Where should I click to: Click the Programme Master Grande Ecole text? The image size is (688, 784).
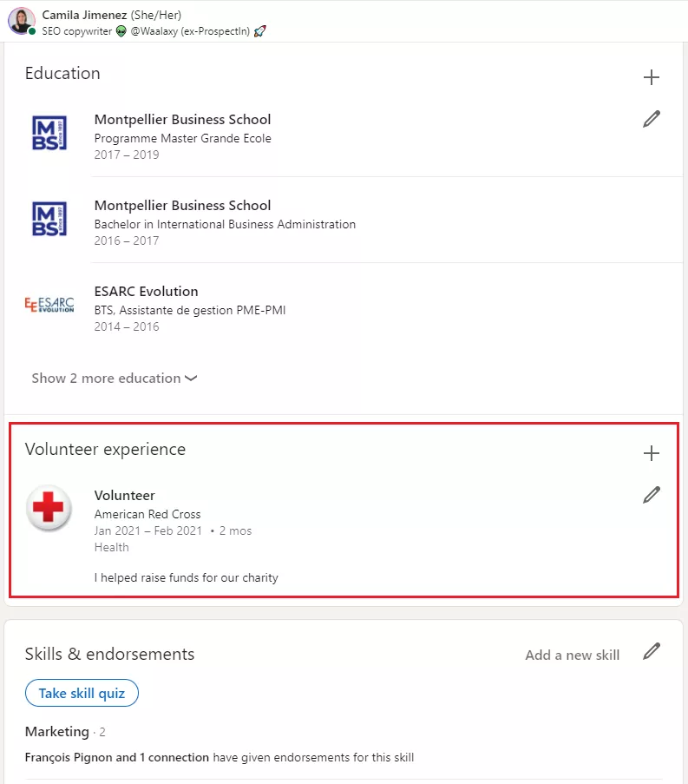182,138
